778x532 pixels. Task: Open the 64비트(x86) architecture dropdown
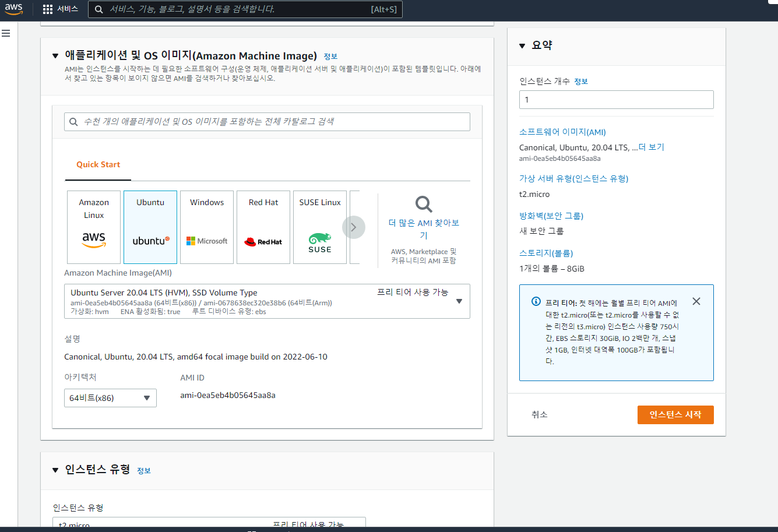coord(110,398)
